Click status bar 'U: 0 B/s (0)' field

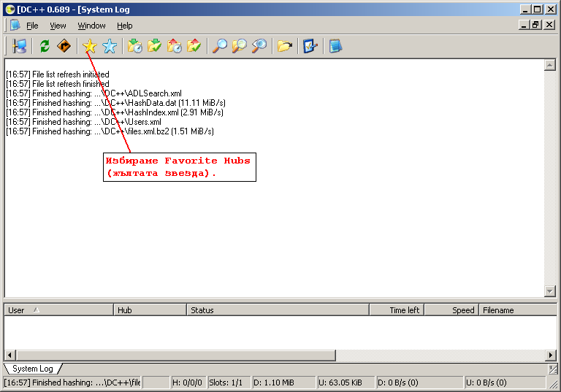coord(504,383)
